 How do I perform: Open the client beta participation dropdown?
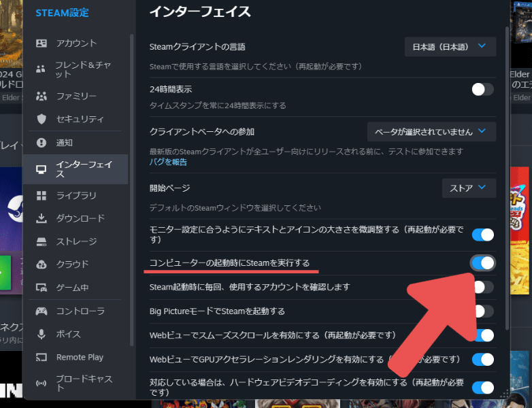point(431,132)
